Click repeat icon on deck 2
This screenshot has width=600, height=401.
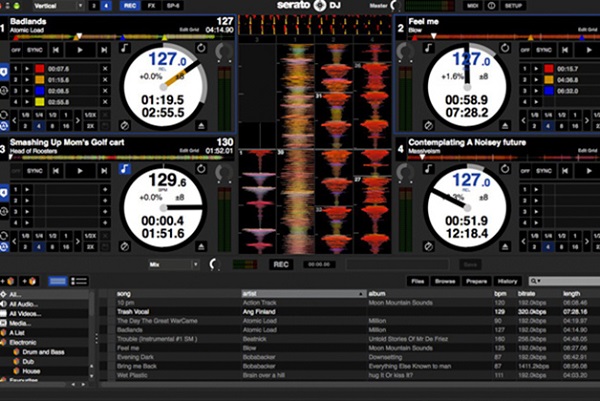pos(505,48)
